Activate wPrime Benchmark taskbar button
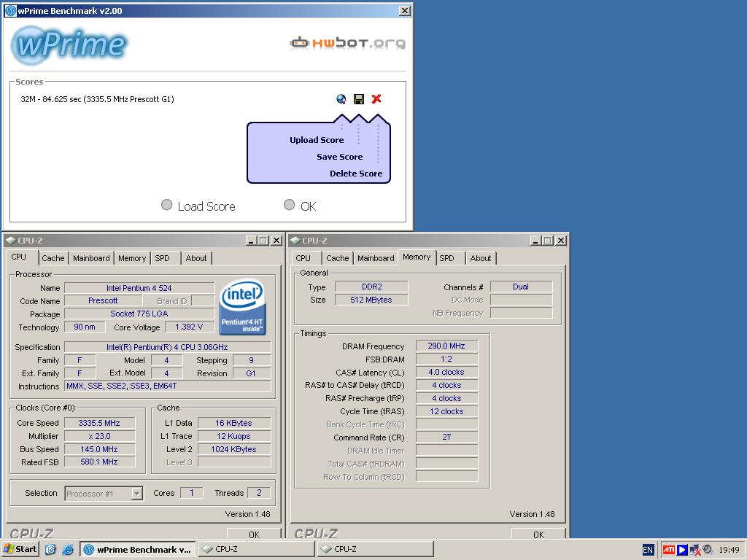This screenshot has width=747, height=560. (x=137, y=550)
